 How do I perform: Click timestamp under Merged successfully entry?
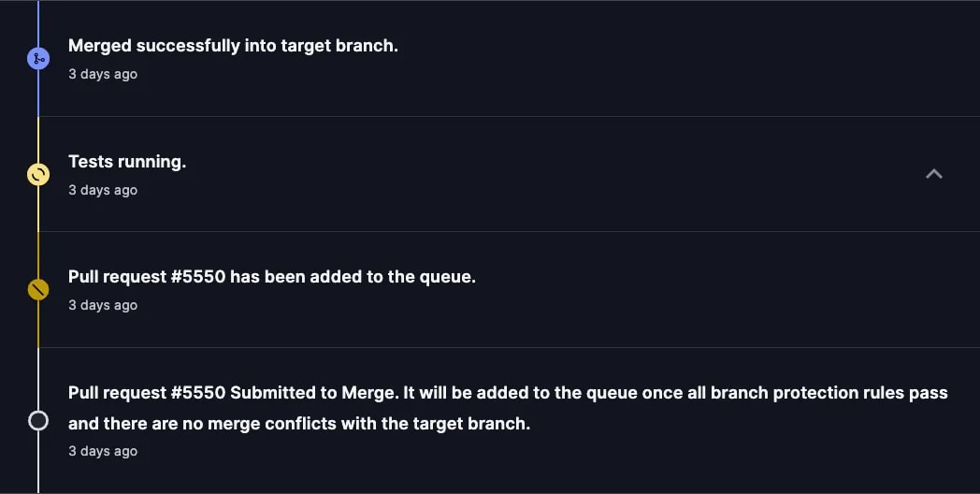click(x=103, y=74)
